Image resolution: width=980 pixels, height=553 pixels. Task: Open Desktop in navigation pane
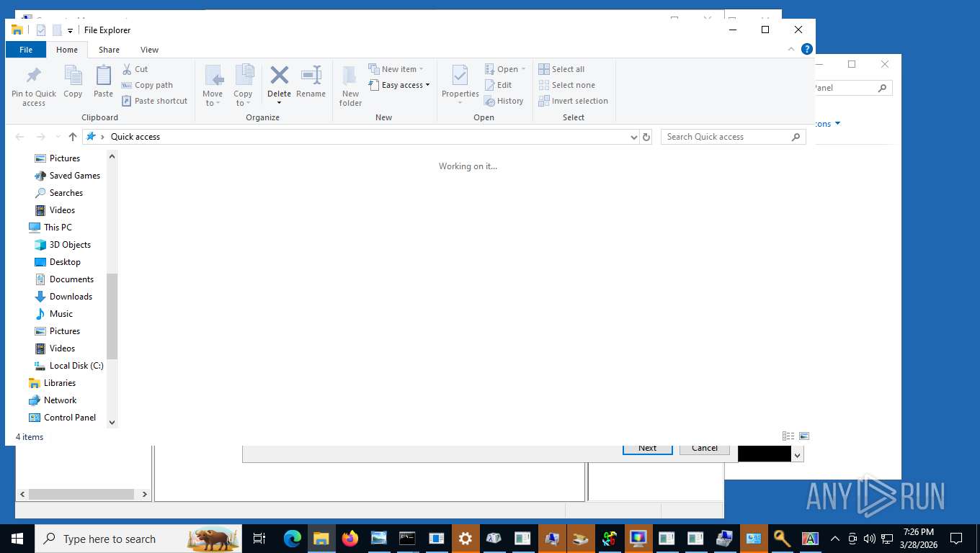pyautogui.click(x=65, y=262)
